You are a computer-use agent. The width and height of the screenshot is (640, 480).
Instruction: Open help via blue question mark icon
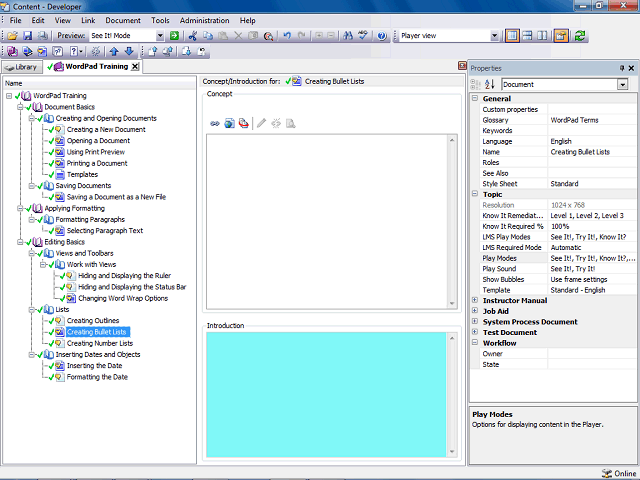(x=382, y=36)
